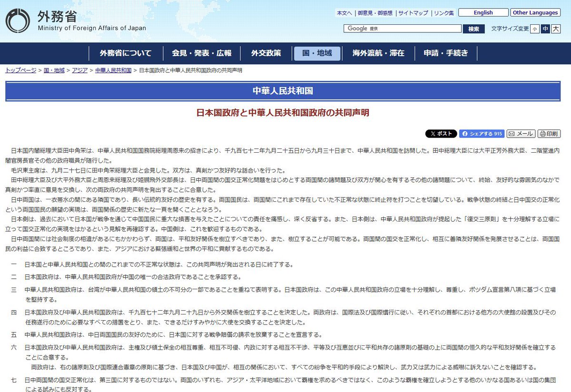Go to トップページ breadcrumb link
This screenshot has height=392, width=571.
point(21,70)
